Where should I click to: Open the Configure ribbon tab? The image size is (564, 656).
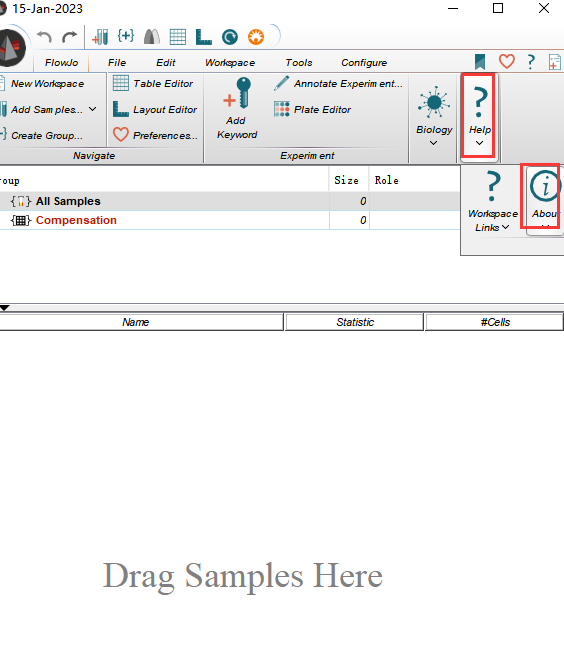(x=364, y=63)
